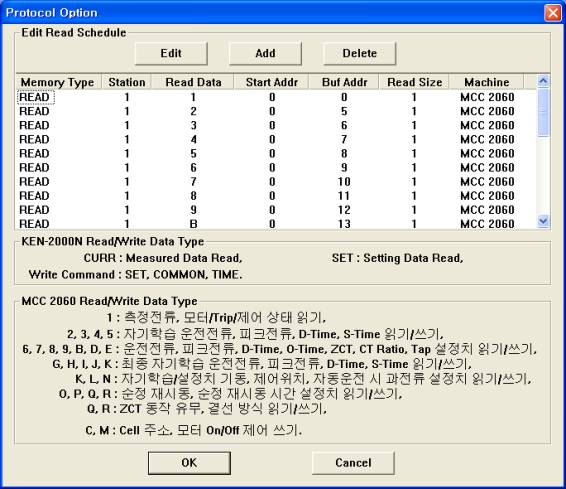Click the Delete schedule button
This screenshot has width=566, height=489.
360,53
